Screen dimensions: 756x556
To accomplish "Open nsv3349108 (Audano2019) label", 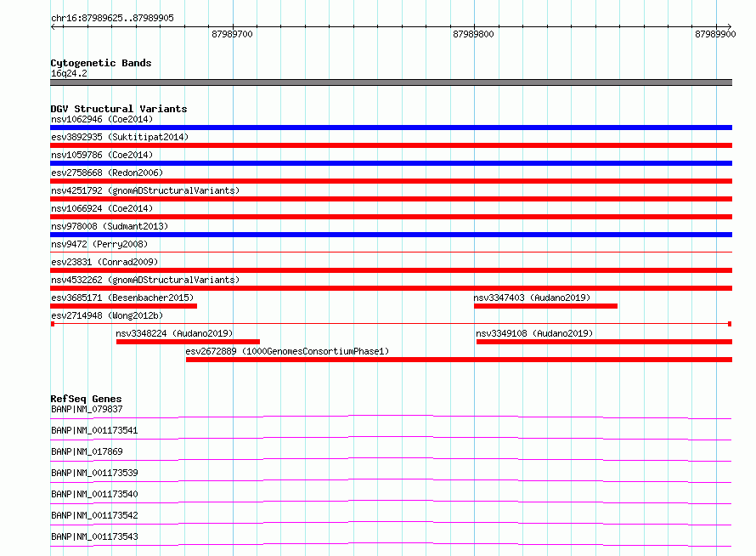I will point(534,333).
